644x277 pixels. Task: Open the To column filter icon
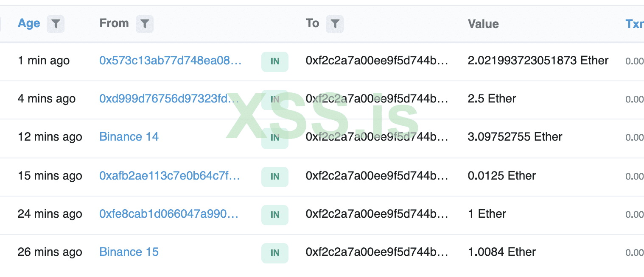[335, 24]
